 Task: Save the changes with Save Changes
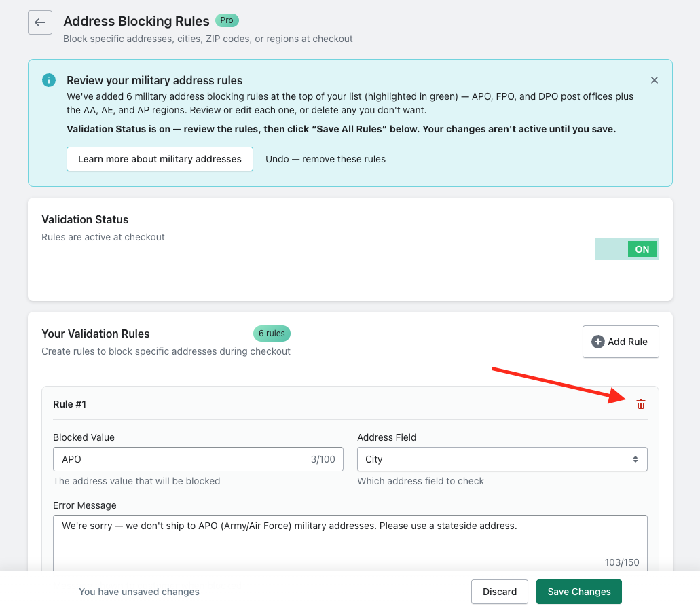coord(579,592)
